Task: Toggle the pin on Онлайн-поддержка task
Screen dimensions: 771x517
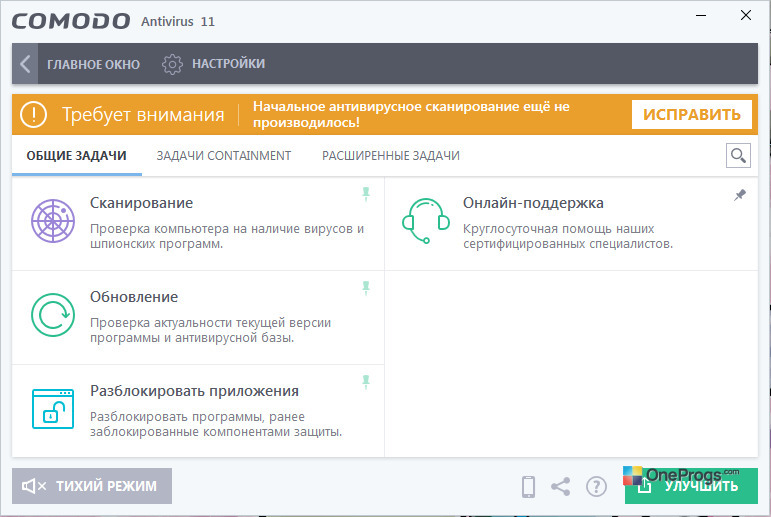Action: (x=740, y=195)
